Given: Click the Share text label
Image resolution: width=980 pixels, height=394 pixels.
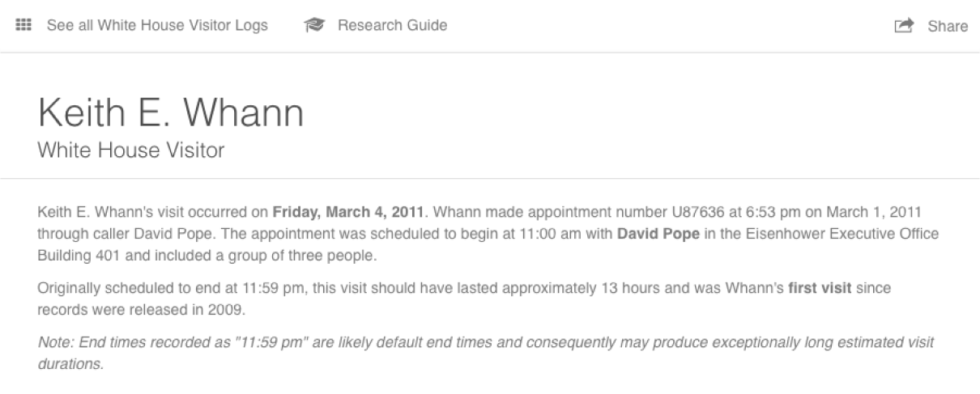Looking at the screenshot, I should click(948, 27).
